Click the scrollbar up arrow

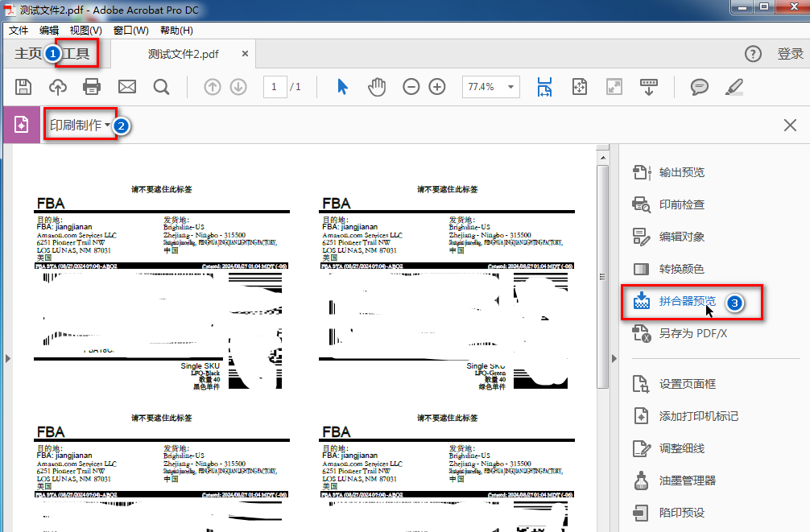[602, 157]
